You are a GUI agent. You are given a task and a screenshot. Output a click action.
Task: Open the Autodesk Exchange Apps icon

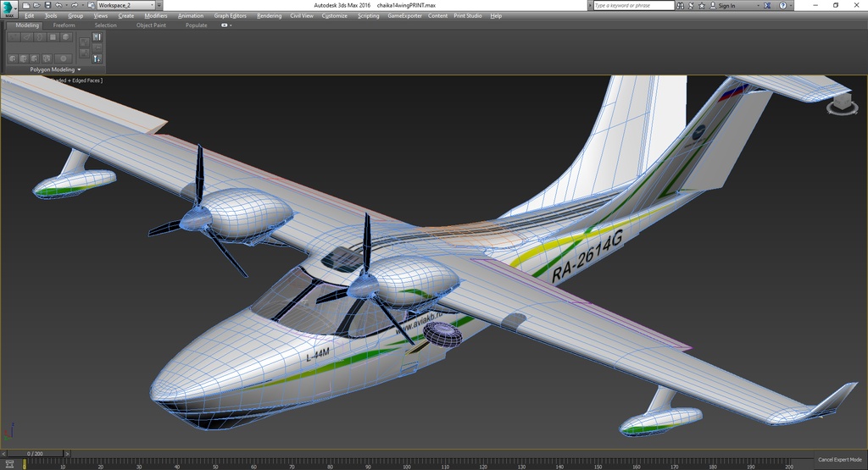click(767, 6)
